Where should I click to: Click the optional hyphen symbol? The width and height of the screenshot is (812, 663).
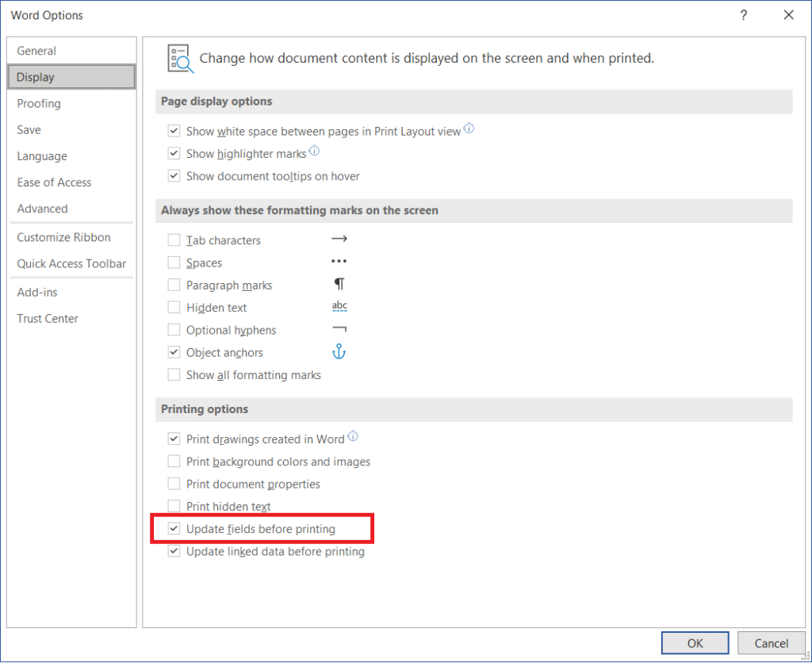339,329
